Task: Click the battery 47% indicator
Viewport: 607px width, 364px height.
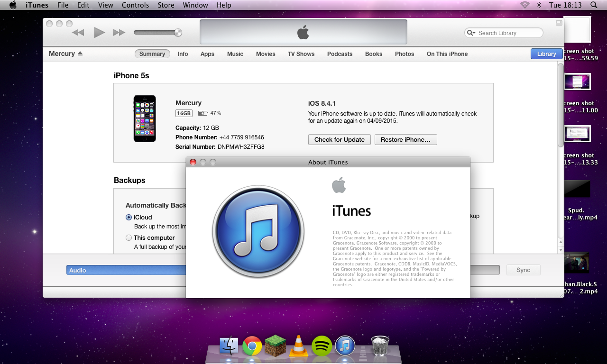Action: tap(210, 113)
